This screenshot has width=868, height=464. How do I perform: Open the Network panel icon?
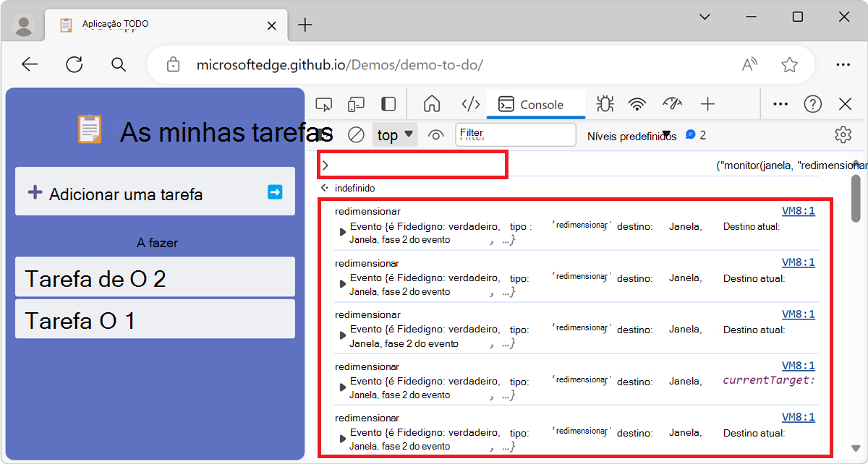point(637,103)
